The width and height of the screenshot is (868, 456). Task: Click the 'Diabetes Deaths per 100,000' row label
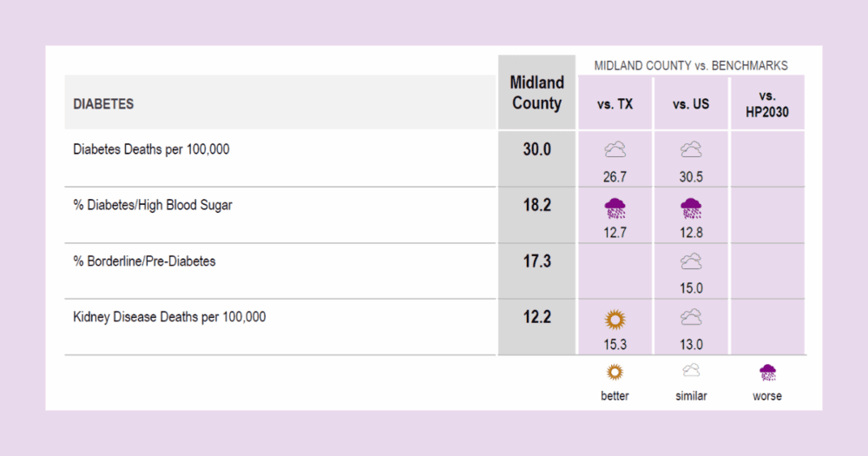click(151, 149)
